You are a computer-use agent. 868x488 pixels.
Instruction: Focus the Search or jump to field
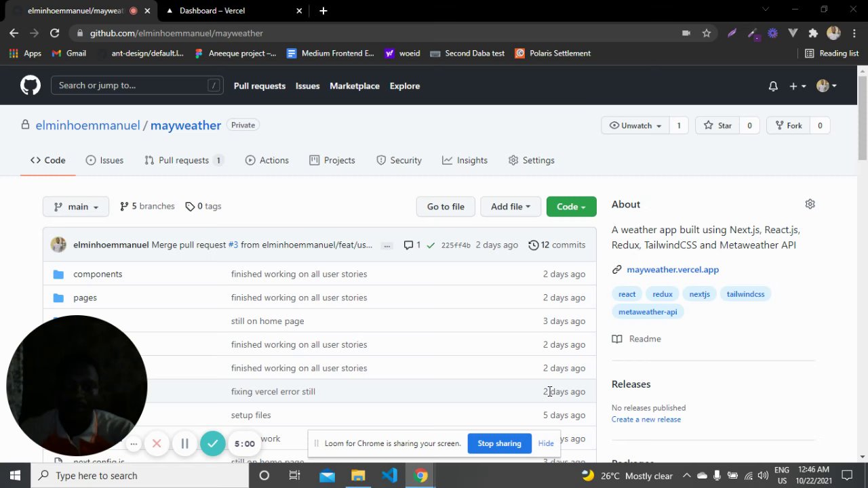point(137,85)
